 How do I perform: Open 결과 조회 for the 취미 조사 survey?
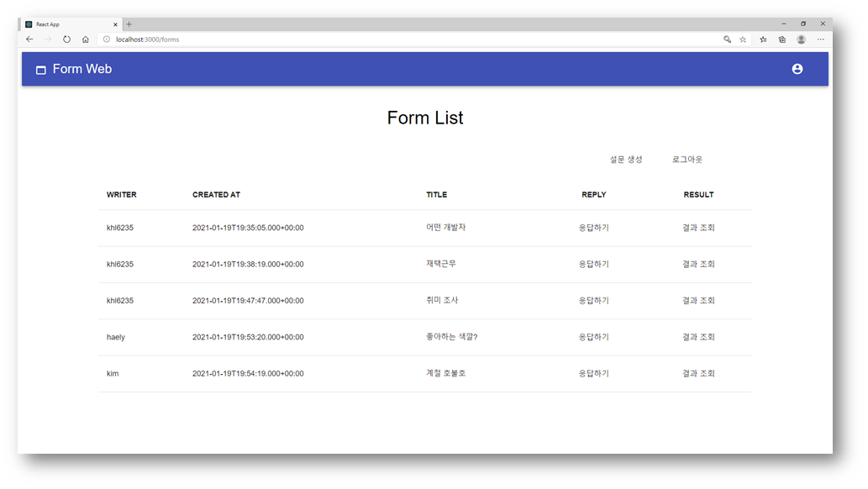click(x=698, y=300)
